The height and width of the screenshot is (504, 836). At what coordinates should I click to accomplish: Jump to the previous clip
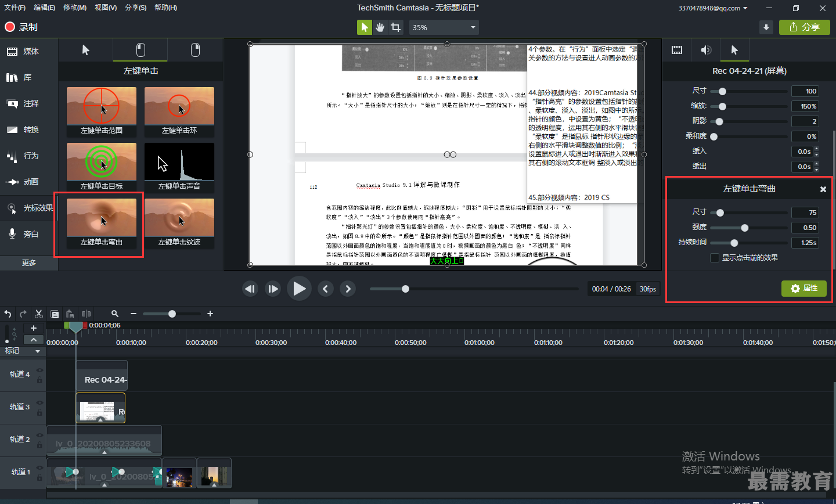(326, 289)
